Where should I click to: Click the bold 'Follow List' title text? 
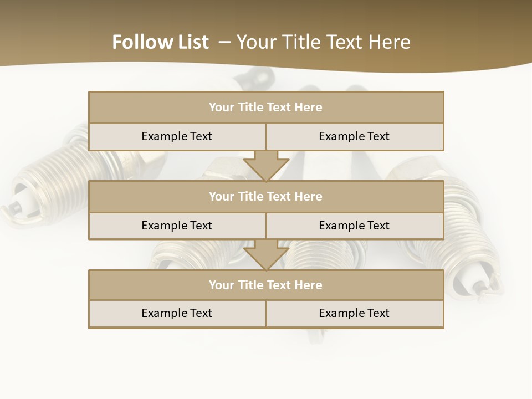click(160, 42)
